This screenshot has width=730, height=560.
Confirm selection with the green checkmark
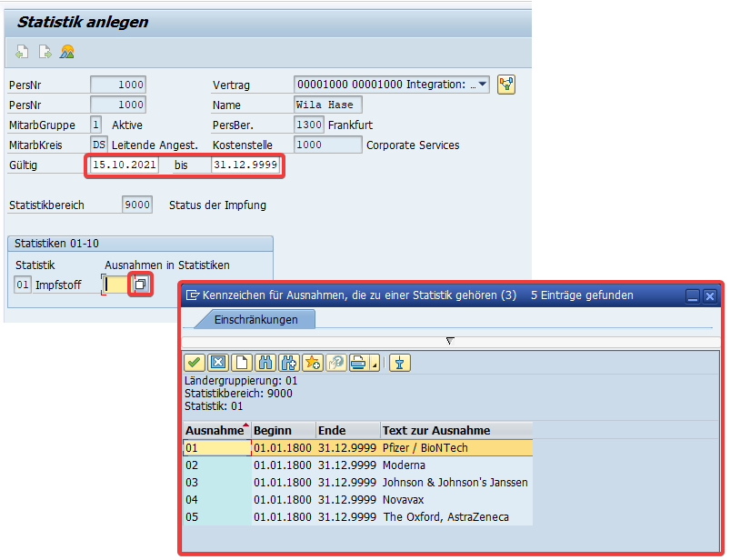coord(195,363)
